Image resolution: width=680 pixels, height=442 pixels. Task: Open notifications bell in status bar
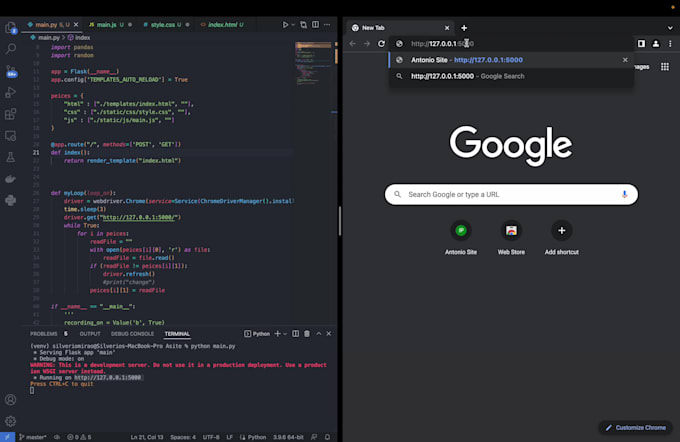327,437
